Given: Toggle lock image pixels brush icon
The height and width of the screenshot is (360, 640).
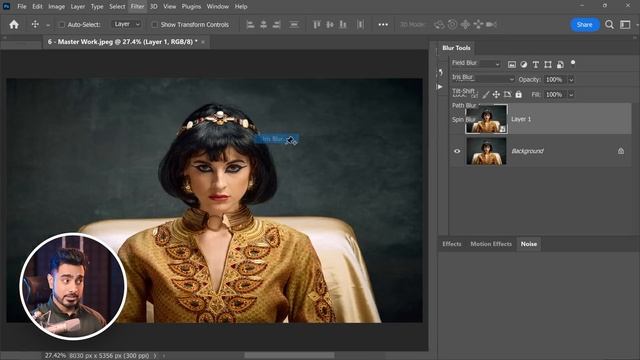Looking at the screenshot, I should pos(485,95).
